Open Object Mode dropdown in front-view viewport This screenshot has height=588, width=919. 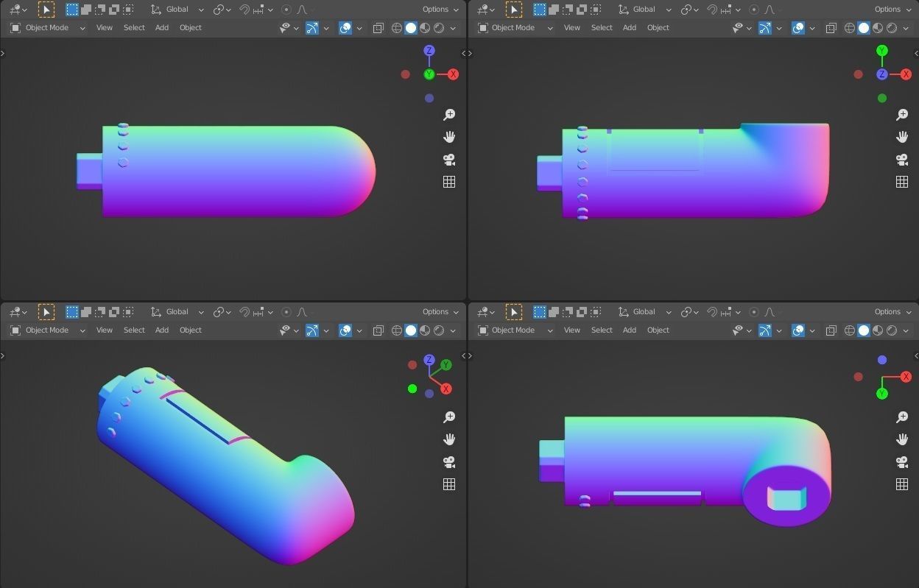pos(47,28)
